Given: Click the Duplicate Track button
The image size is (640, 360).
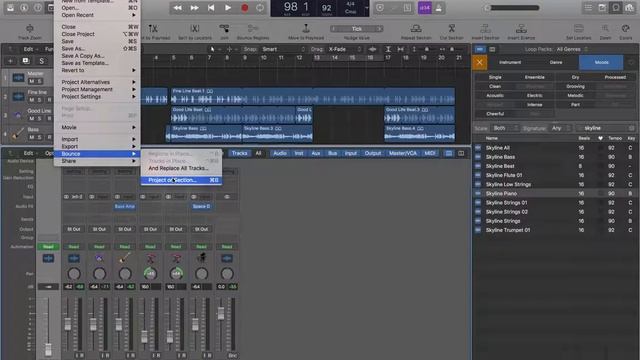Looking at the screenshot, I should [26, 61].
